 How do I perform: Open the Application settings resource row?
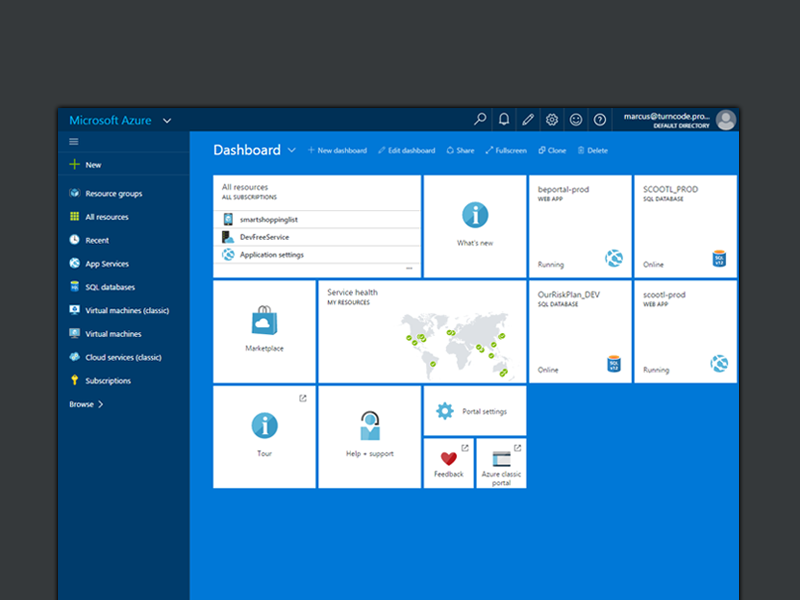pyautogui.click(x=317, y=255)
